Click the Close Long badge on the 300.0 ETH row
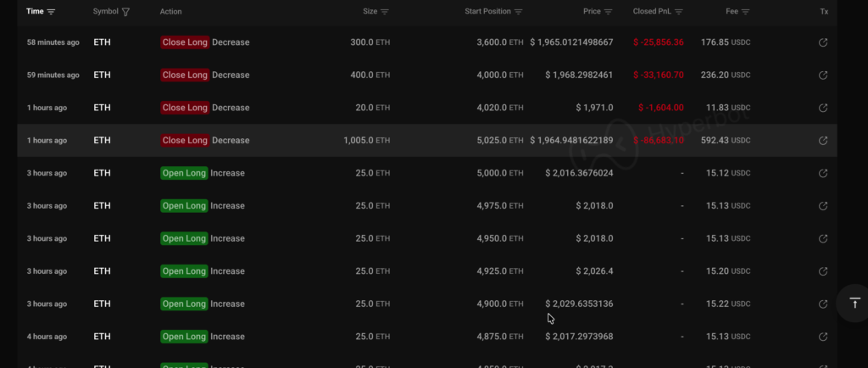868x368 pixels. pos(185,42)
